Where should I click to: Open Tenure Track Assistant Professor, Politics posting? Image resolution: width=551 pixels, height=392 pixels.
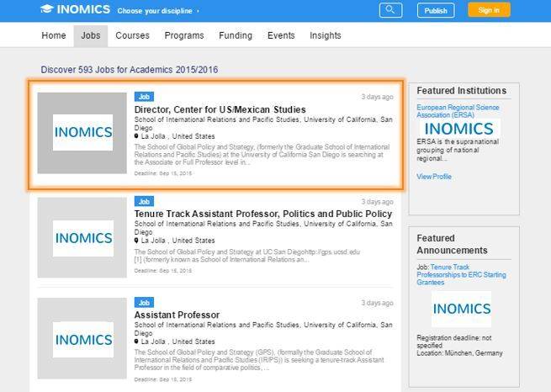(x=263, y=214)
